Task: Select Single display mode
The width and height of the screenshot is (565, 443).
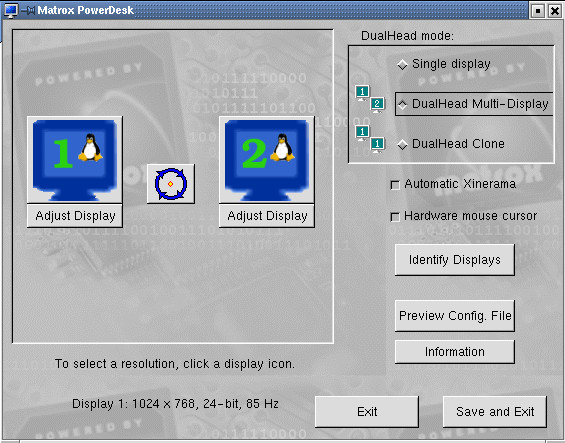Action: point(444,64)
